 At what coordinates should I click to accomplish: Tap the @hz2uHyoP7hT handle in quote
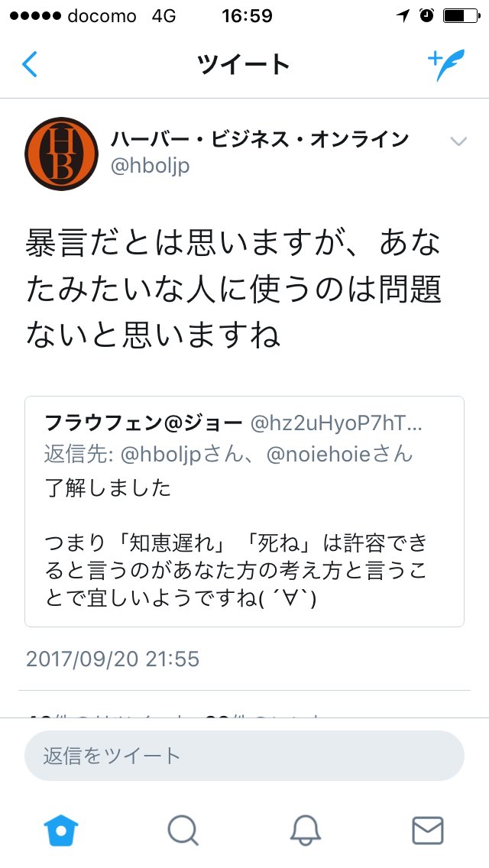tap(337, 424)
